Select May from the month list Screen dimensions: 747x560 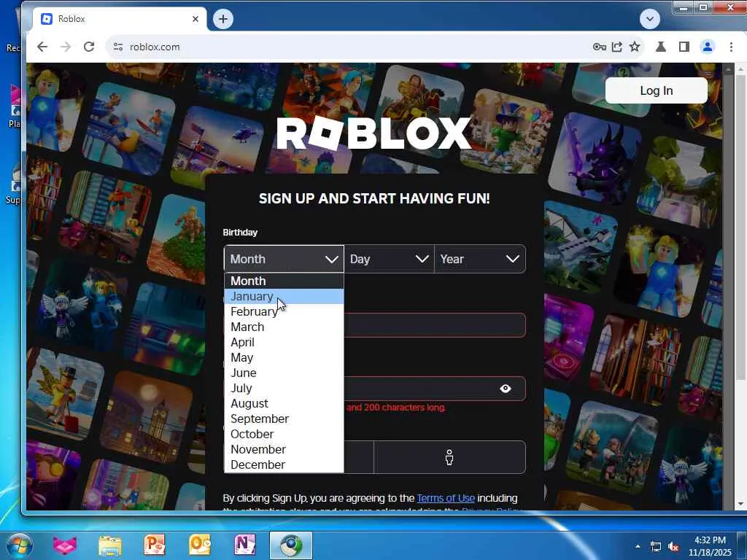pyautogui.click(x=284, y=357)
